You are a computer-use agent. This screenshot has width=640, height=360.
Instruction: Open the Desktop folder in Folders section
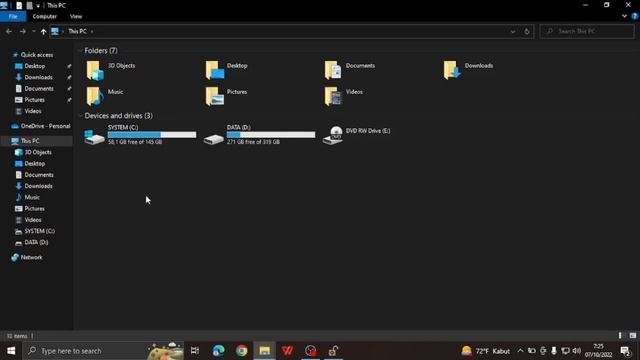point(215,70)
